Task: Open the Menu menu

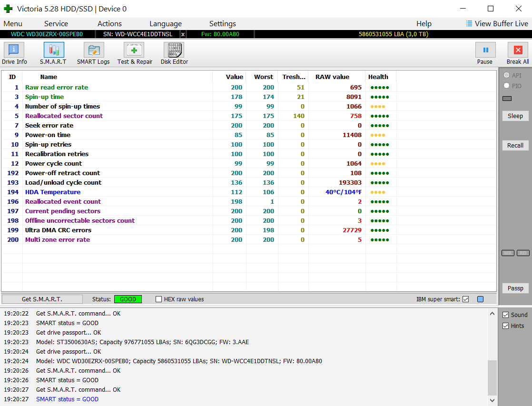Action: [13, 23]
